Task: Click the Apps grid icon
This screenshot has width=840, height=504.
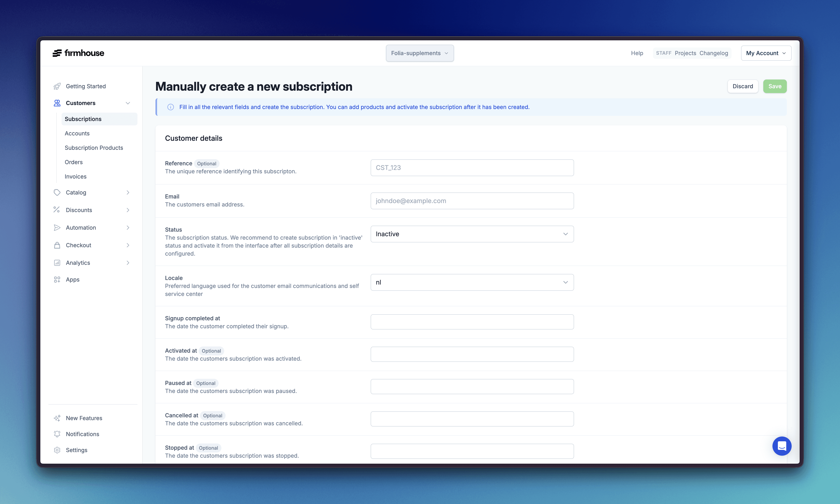Action: click(57, 280)
